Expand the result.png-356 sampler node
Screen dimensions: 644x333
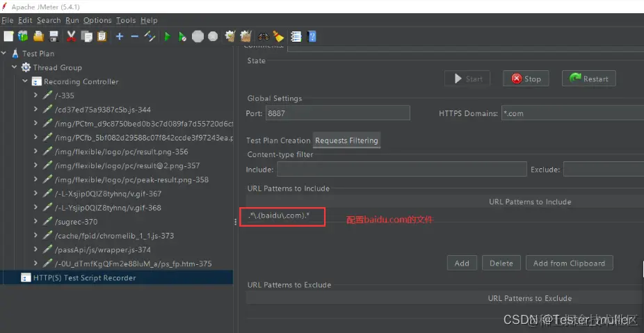[35, 152]
